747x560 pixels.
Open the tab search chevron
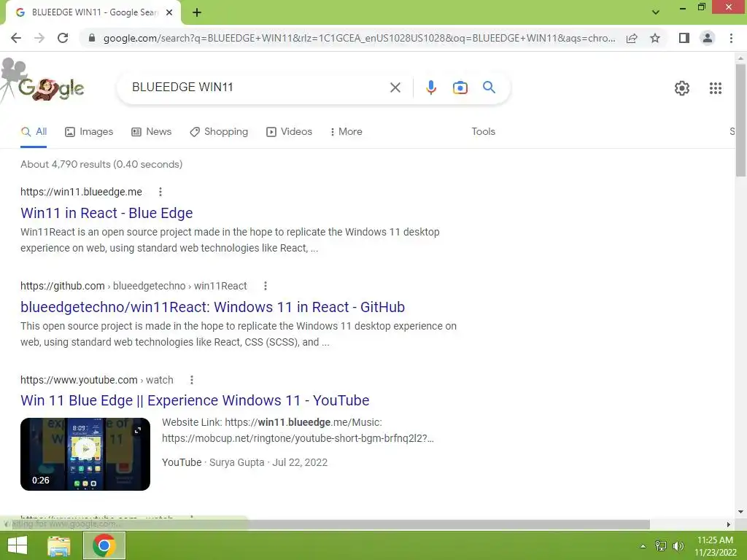(x=656, y=12)
